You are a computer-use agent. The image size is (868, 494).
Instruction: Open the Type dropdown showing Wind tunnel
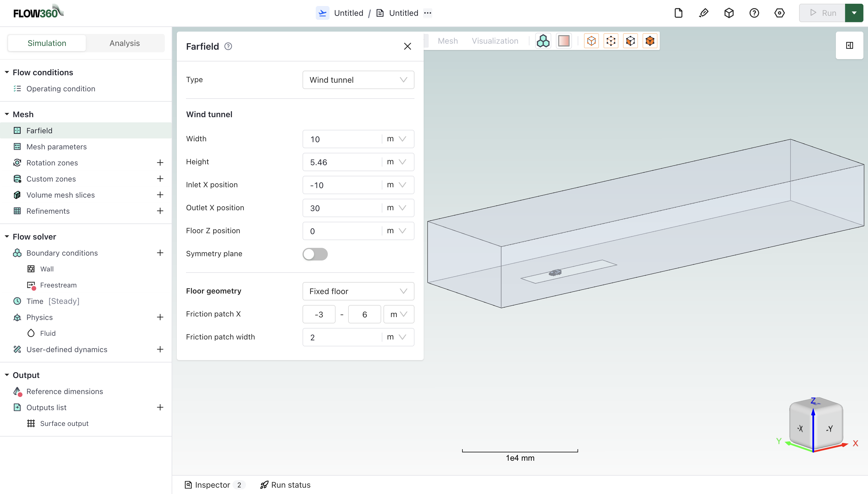point(358,80)
